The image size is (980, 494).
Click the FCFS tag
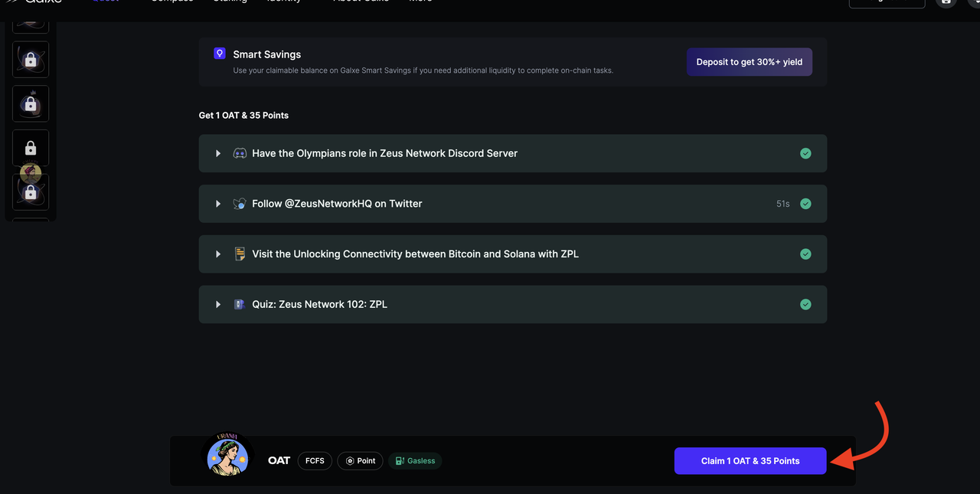click(x=315, y=460)
